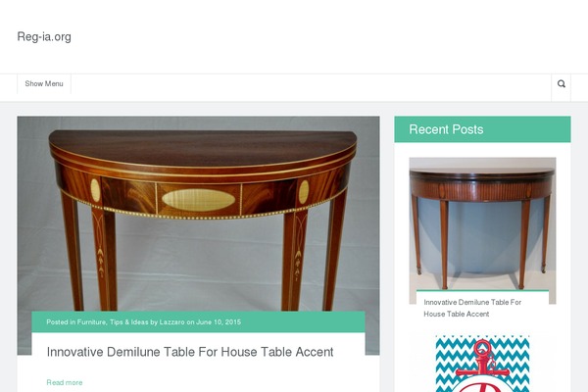Open the Furniture category link

click(x=91, y=321)
